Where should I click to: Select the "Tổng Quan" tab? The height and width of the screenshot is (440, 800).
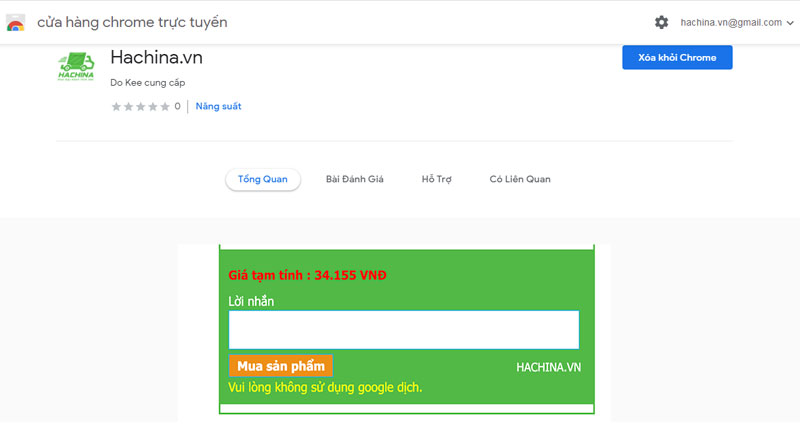(x=263, y=179)
